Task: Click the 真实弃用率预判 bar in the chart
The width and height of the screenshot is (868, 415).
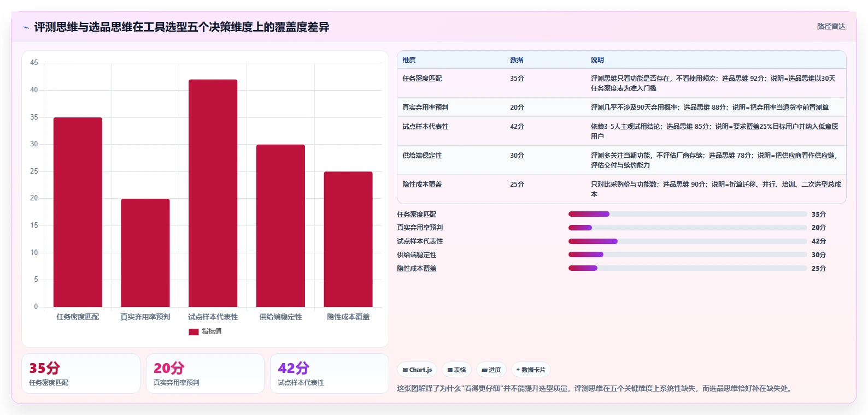Action: pos(145,253)
